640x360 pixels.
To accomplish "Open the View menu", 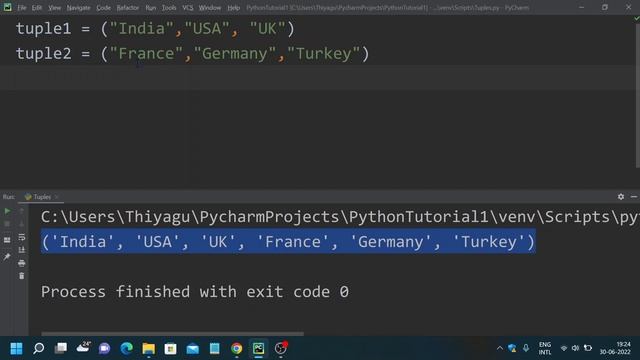I will [54, 8].
